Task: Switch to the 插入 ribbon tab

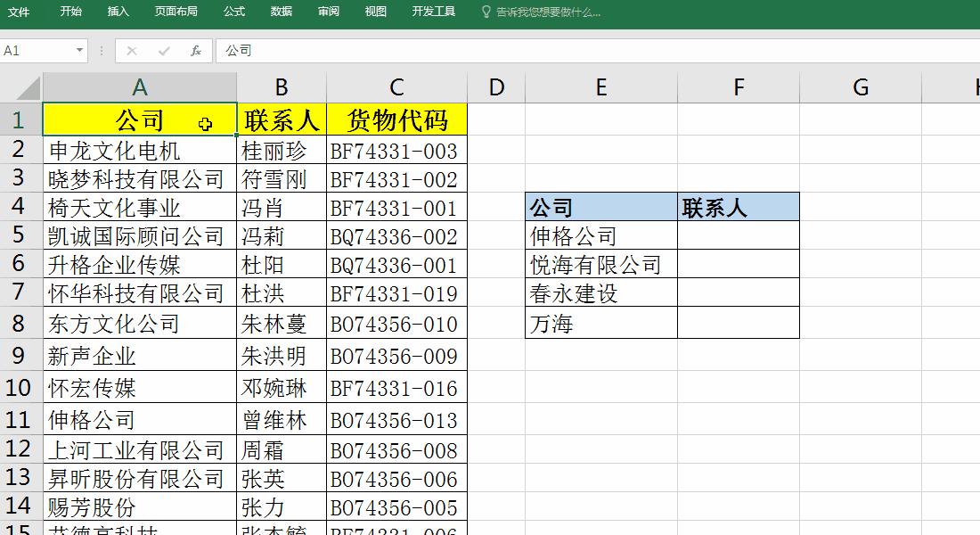Action: [118, 12]
